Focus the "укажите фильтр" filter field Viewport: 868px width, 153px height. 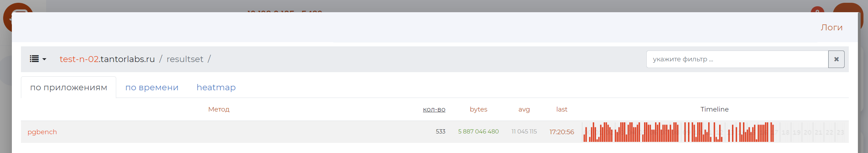click(x=737, y=59)
